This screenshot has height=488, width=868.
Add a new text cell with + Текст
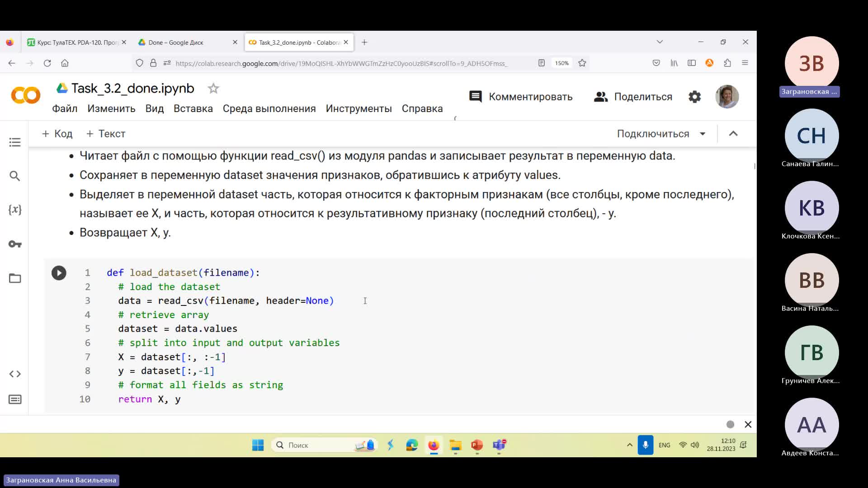point(106,134)
